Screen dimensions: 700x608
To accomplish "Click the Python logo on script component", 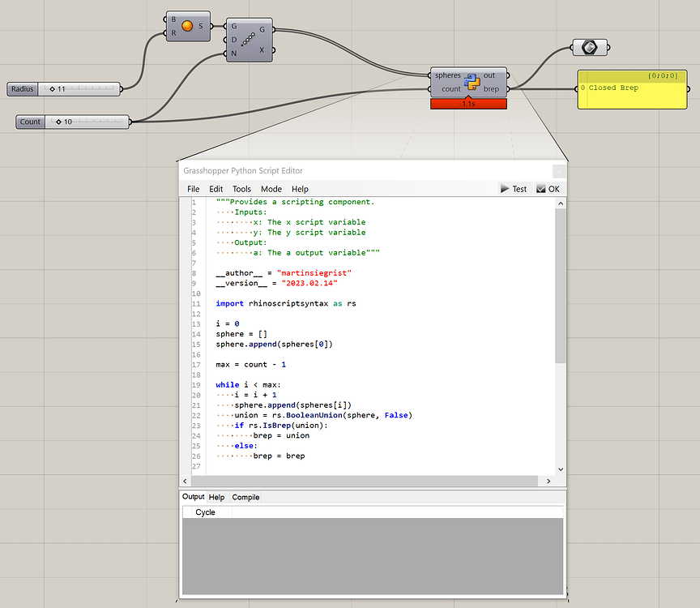I will click(x=472, y=82).
